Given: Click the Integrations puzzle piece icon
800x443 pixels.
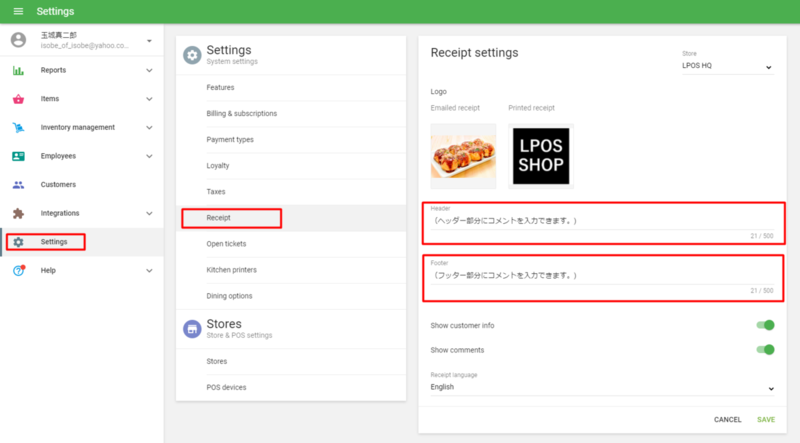Looking at the screenshot, I should tap(18, 213).
